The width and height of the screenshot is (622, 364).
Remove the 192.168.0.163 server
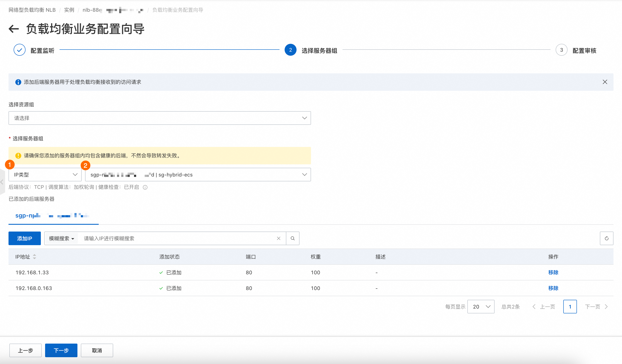(x=553, y=288)
